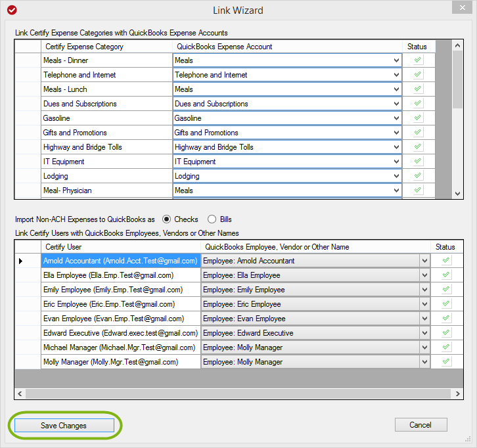Image resolution: width=477 pixels, height=448 pixels.
Task: Click the Lodging category cell
Action: pyautogui.click(x=107, y=176)
